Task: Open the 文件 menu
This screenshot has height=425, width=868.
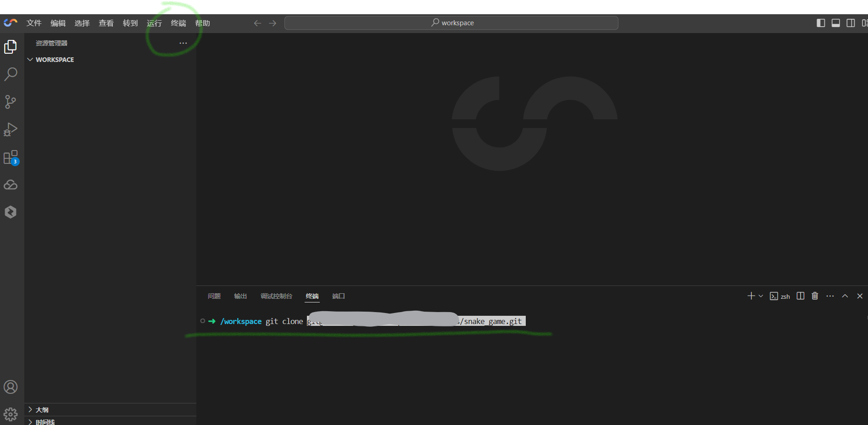Action: tap(34, 23)
